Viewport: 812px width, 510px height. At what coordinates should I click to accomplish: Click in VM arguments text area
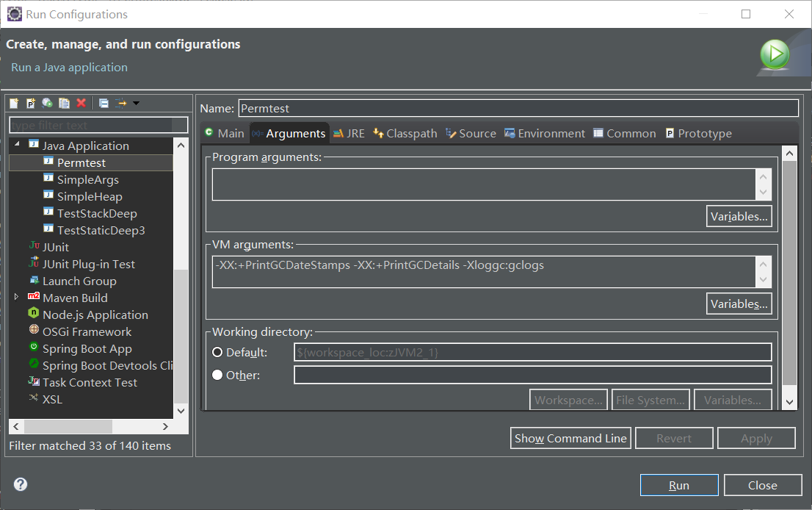(484, 272)
